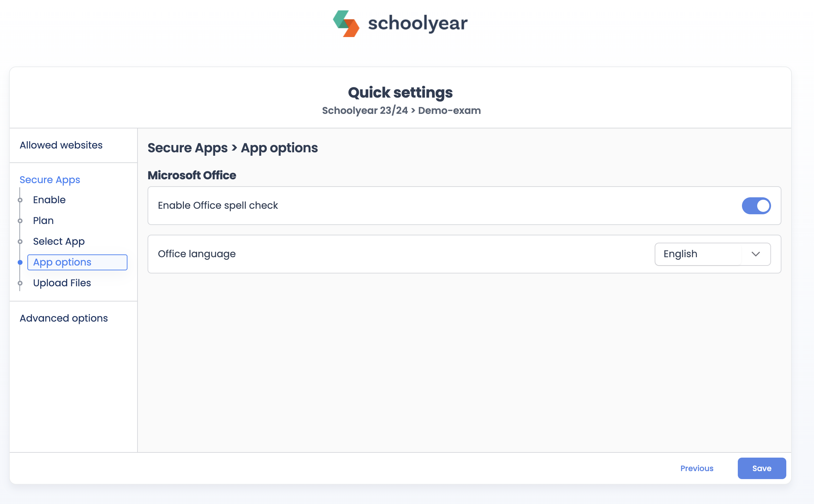Toggle Enable Office spell check switch
The width and height of the screenshot is (814, 504).
tap(756, 206)
